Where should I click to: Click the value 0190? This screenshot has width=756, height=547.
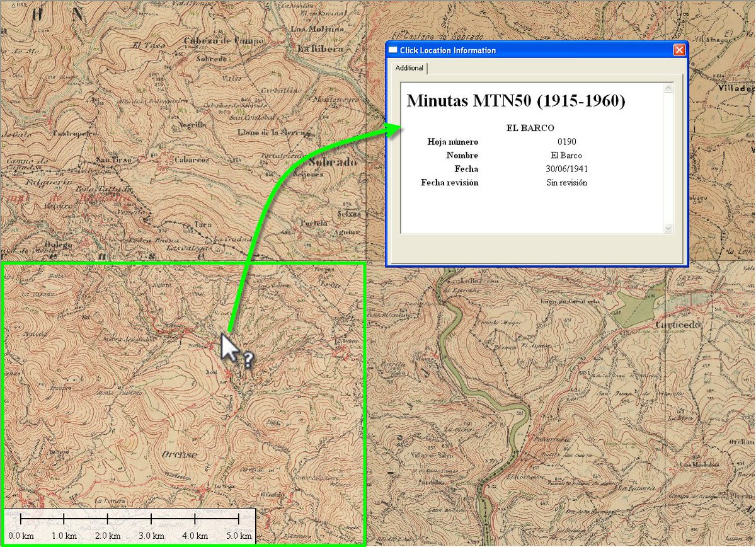pyautogui.click(x=566, y=142)
